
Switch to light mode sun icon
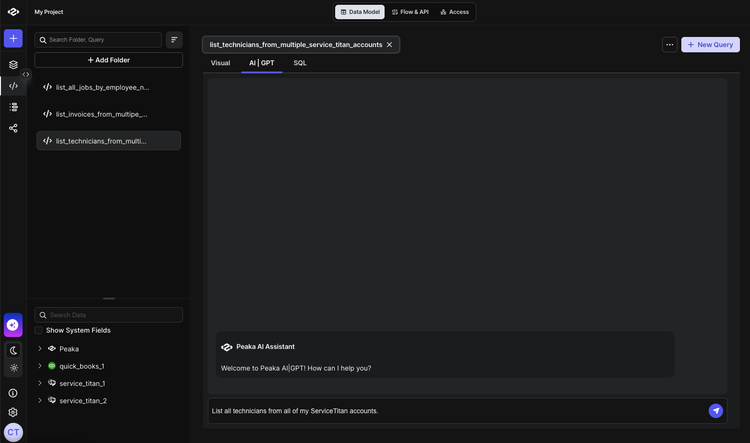[x=13, y=368]
